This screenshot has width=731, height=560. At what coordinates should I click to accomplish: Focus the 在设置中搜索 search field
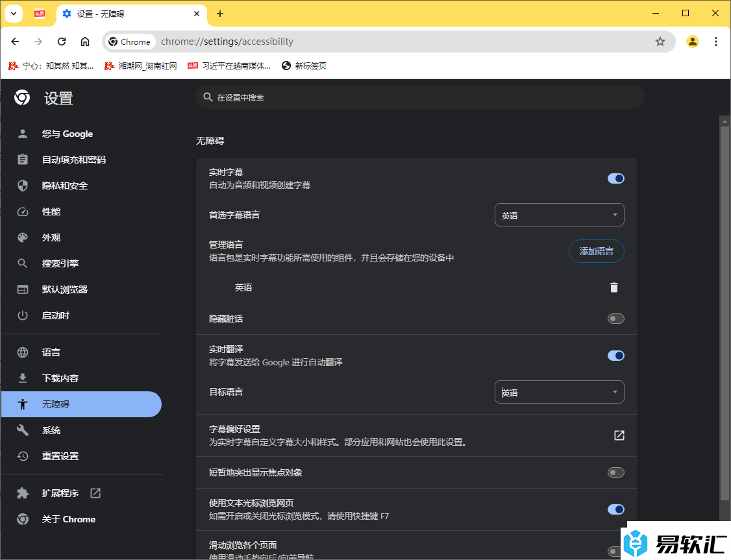(419, 97)
